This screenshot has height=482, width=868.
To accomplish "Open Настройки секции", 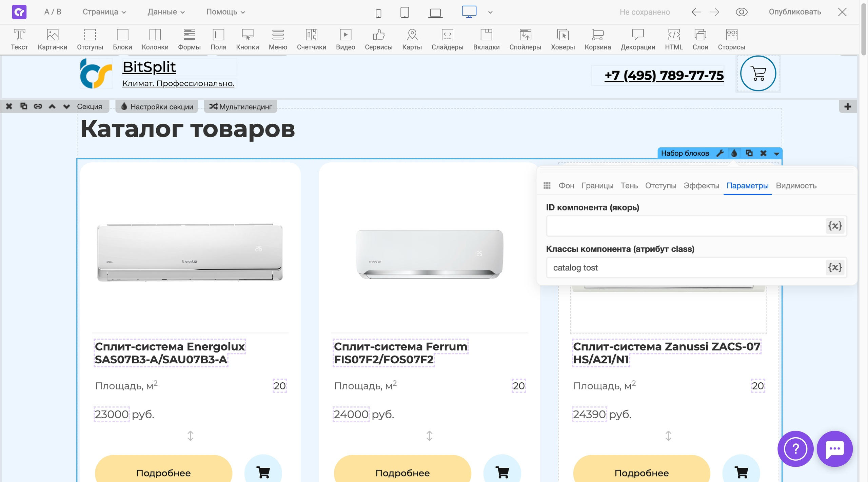I will tap(157, 106).
